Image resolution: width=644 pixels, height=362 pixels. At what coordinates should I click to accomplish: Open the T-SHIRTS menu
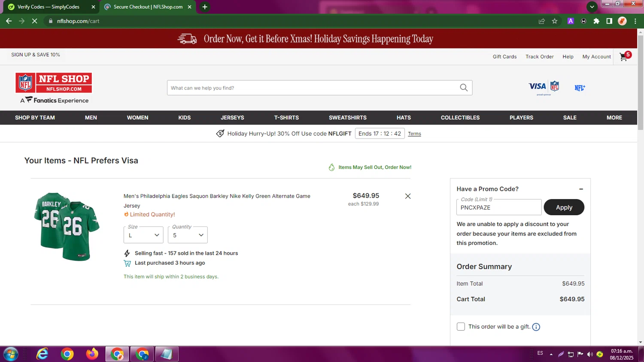(286, 118)
